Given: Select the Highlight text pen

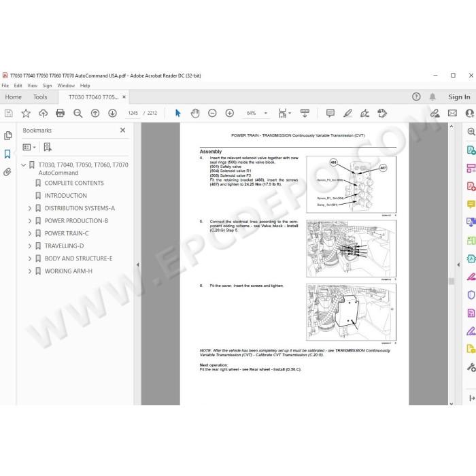Looking at the screenshot, I should coord(347,114).
